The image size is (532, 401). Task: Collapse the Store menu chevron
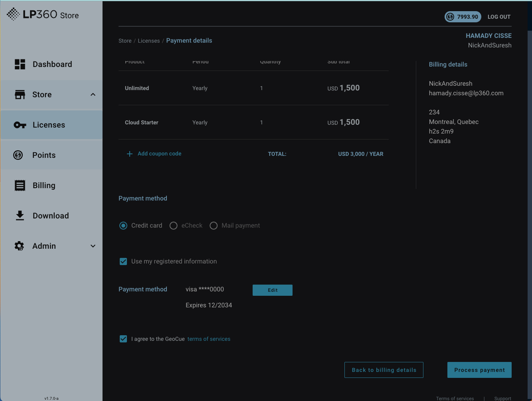pos(93,94)
